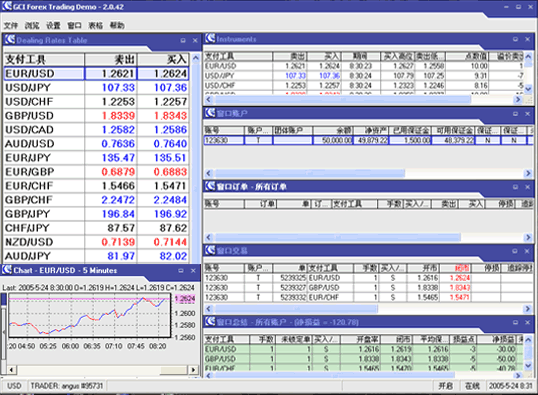
Task: Click NZD/USD sell rate 0.7139
Action: tap(118, 242)
